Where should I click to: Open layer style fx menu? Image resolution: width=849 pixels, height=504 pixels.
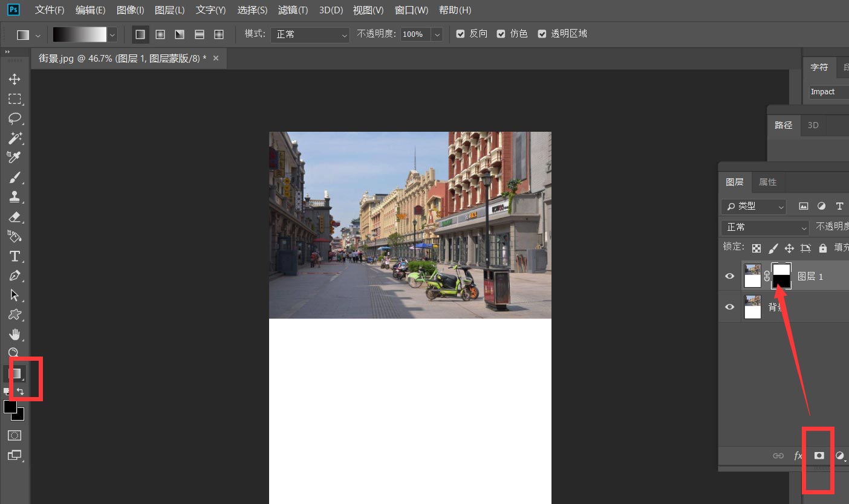798,456
